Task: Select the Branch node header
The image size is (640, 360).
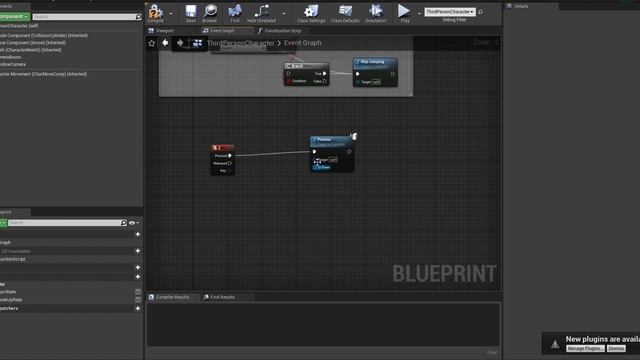Action: coord(306,66)
